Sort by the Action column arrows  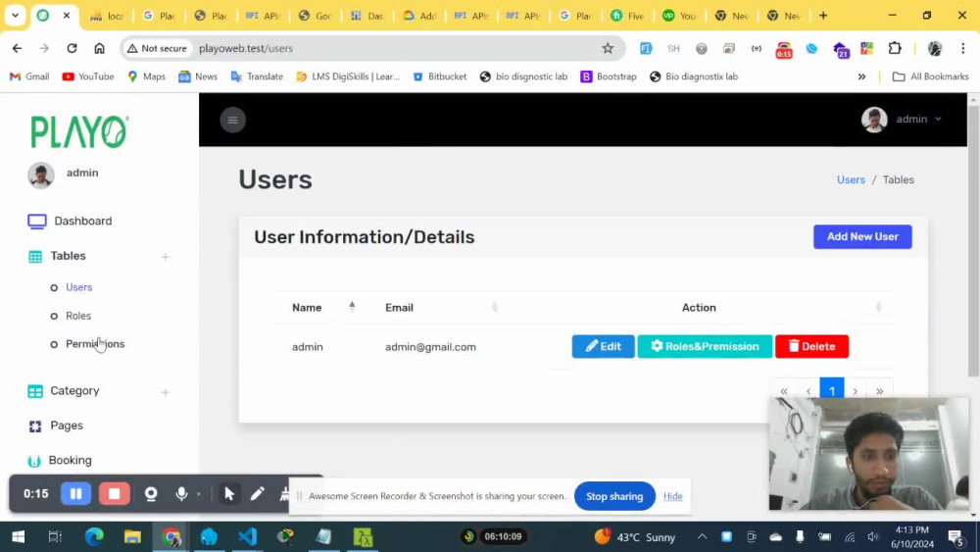click(878, 307)
